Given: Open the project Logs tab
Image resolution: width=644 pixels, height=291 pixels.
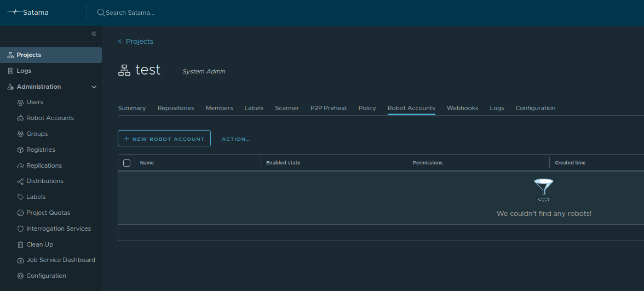Looking at the screenshot, I should click(497, 108).
